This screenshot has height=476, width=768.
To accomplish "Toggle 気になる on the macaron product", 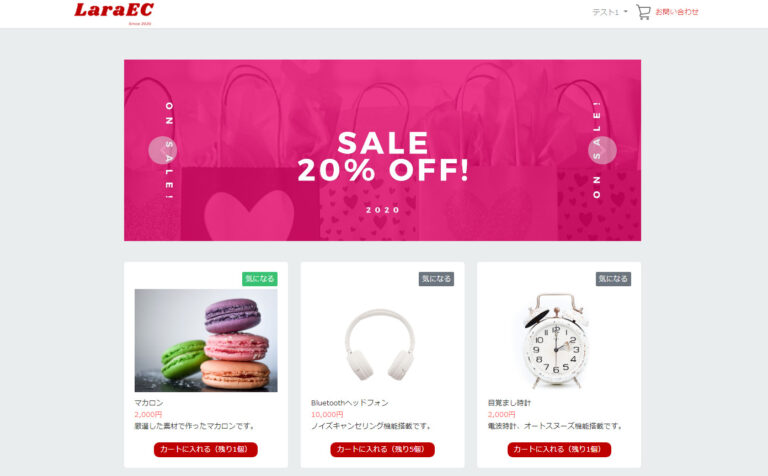I will [260, 279].
